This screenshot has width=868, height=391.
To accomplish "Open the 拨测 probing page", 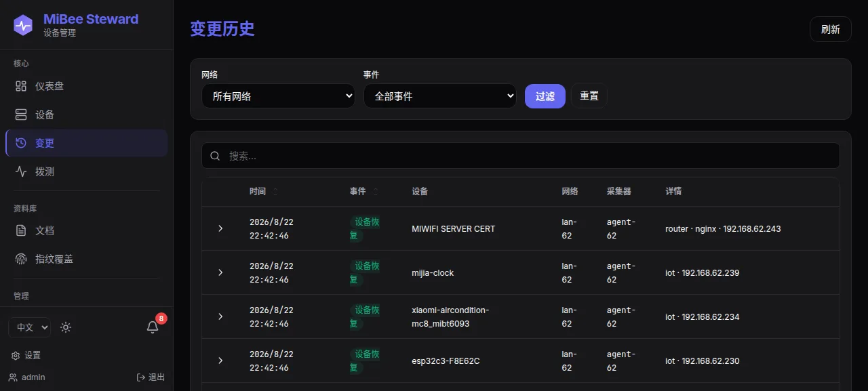I will (x=86, y=171).
